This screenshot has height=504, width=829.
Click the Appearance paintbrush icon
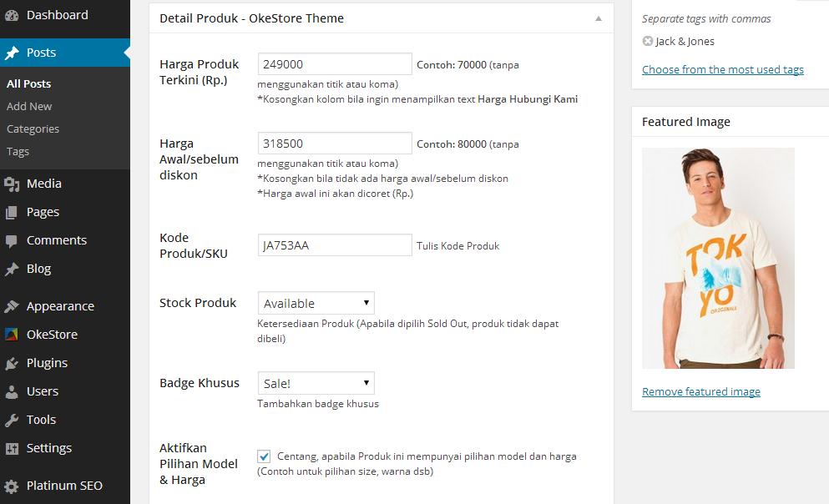coord(12,306)
